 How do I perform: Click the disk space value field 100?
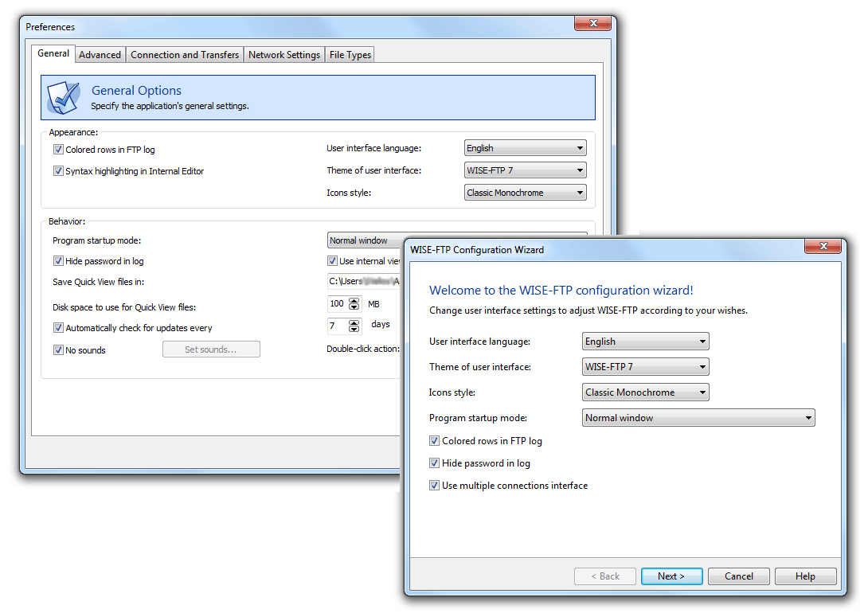[x=337, y=304]
